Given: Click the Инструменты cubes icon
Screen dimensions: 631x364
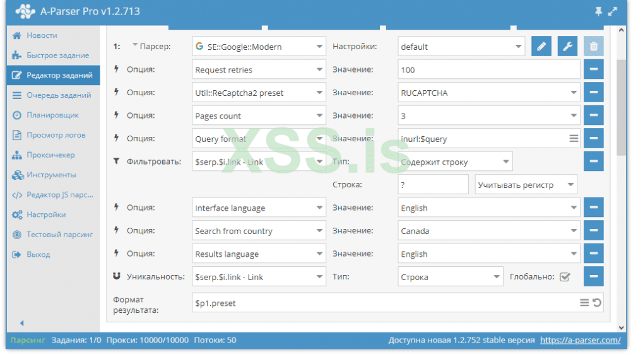Looking at the screenshot, I should [x=18, y=175].
